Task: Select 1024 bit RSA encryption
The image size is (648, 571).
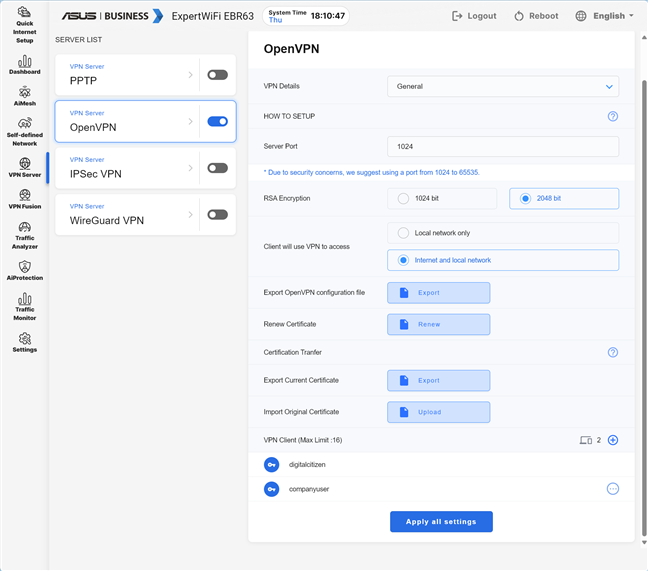Action: pos(403,198)
